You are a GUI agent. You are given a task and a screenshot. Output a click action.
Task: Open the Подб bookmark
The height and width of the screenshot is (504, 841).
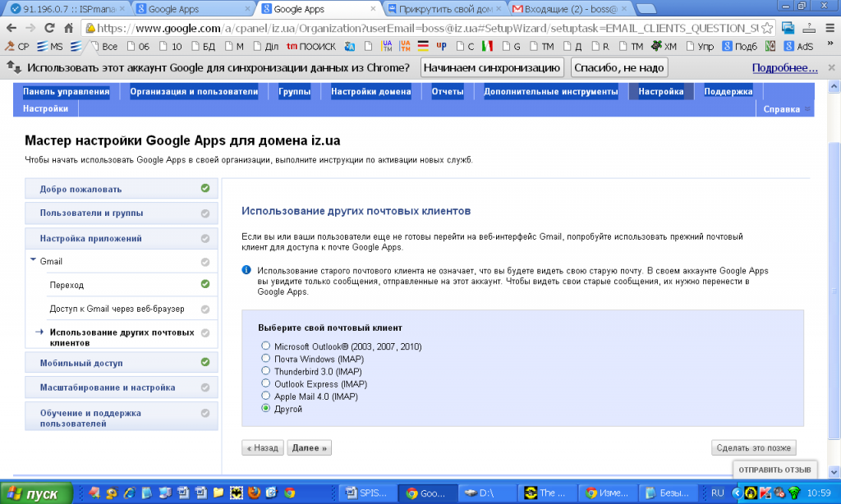pos(740,47)
